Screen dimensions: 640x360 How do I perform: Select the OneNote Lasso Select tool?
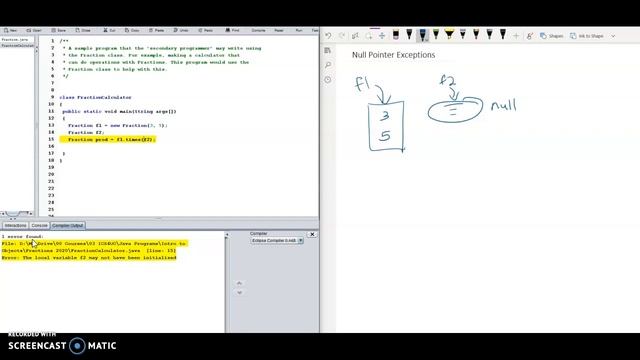[369, 36]
